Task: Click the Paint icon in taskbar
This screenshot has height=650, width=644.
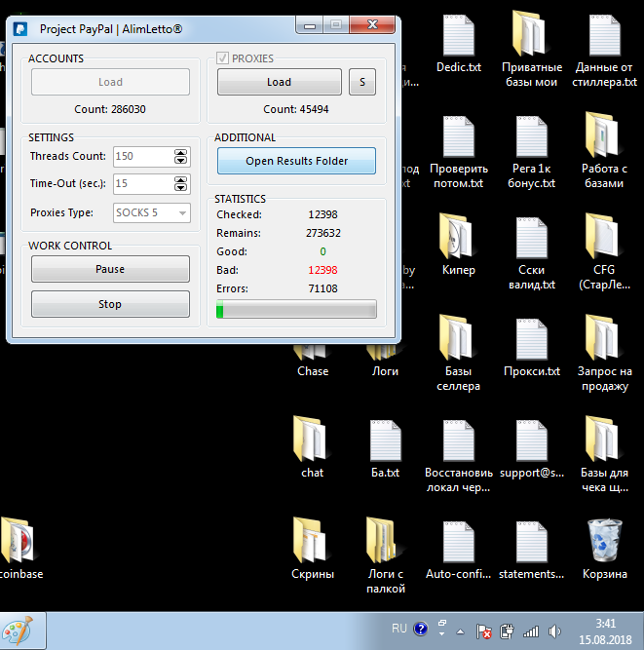Action: (18, 631)
